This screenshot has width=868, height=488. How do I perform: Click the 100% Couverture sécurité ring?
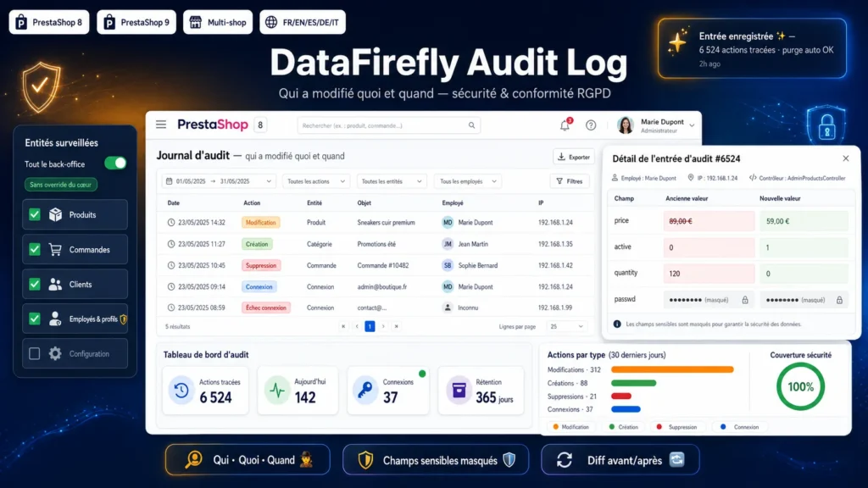pyautogui.click(x=800, y=386)
